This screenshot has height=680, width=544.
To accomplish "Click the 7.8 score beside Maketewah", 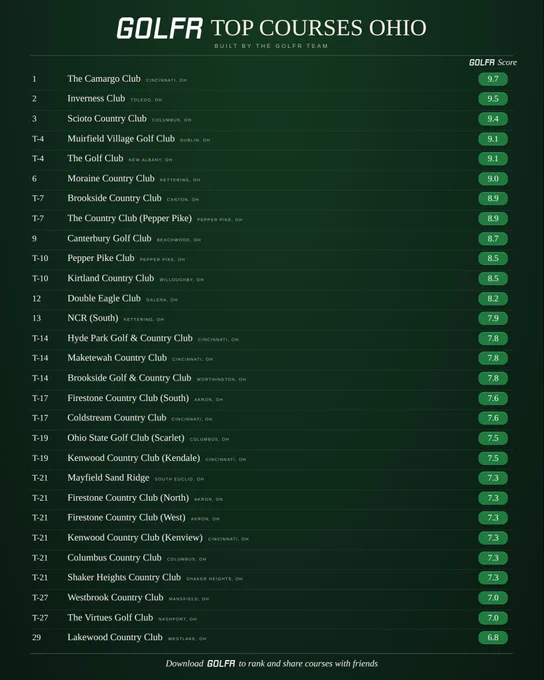I will pyautogui.click(x=493, y=358).
